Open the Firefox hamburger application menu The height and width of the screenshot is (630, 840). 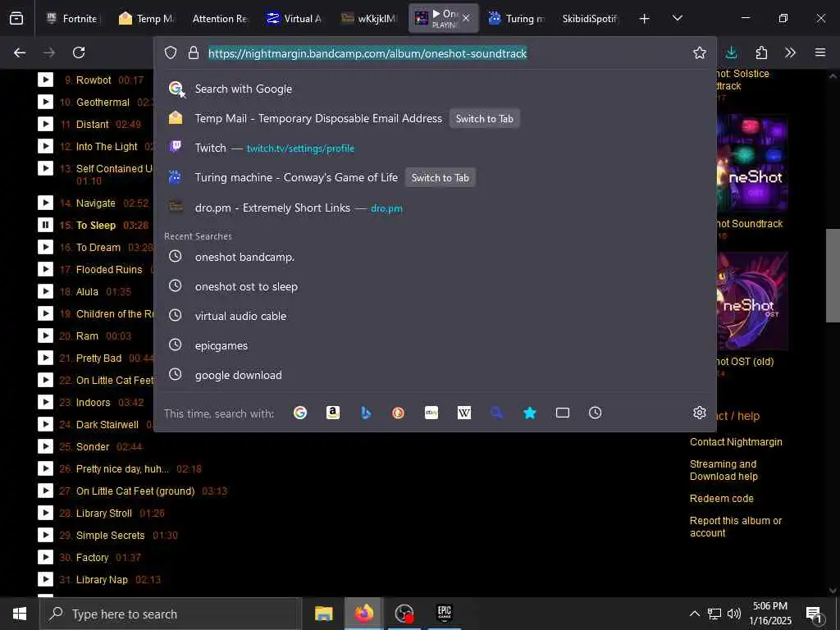pyautogui.click(x=820, y=52)
